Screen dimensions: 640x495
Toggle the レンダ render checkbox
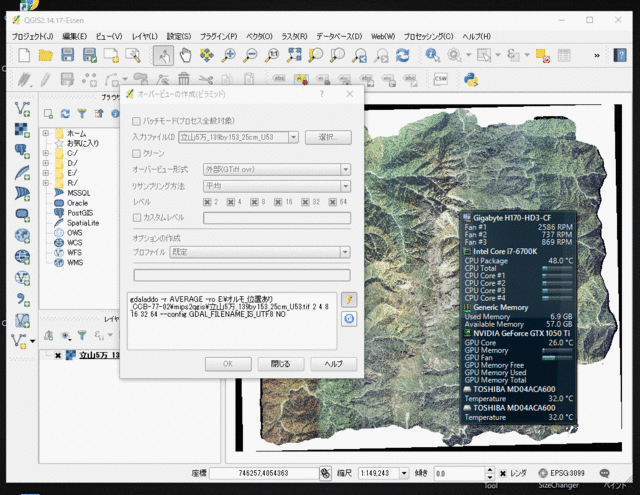click(503, 473)
